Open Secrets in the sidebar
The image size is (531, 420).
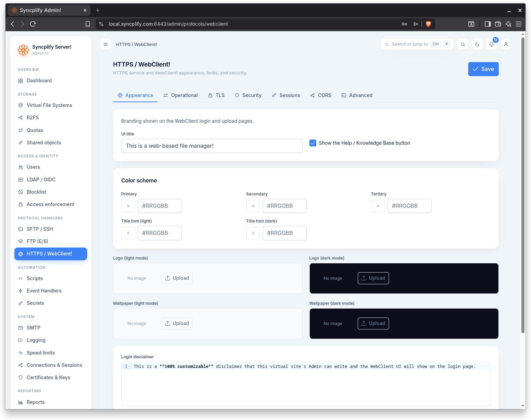pyautogui.click(x=51, y=303)
